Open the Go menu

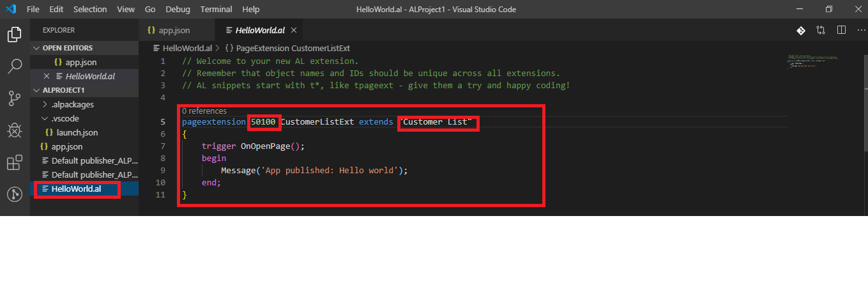[x=150, y=10]
